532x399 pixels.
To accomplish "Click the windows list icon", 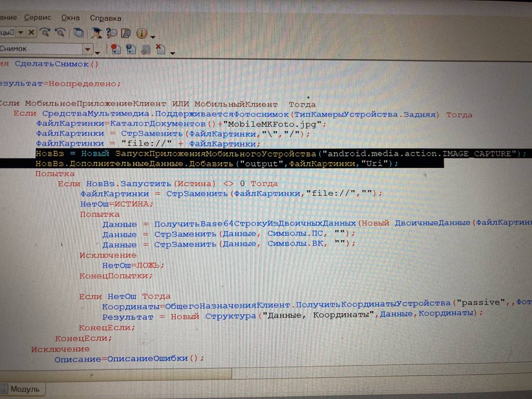I will tap(79, 32).
